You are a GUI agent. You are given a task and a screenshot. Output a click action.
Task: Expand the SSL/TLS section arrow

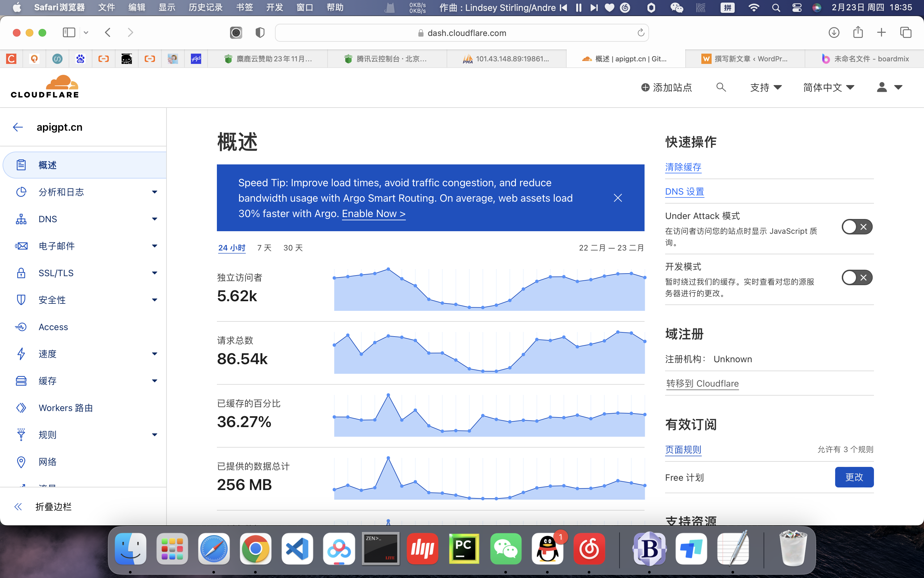154,273
